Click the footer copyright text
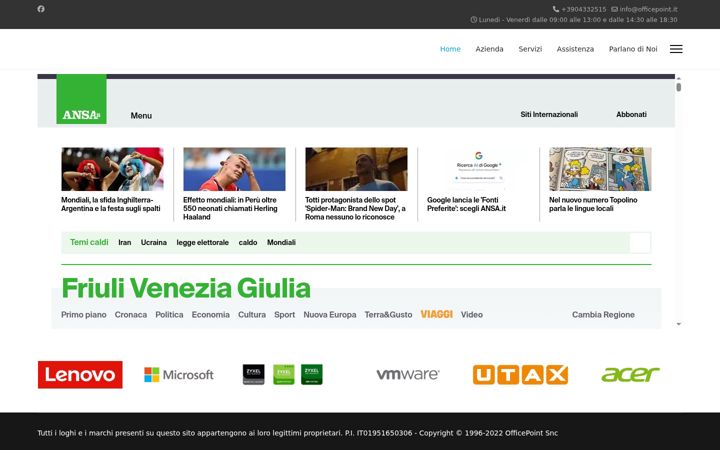720x450 pixels. click(298, 433)
